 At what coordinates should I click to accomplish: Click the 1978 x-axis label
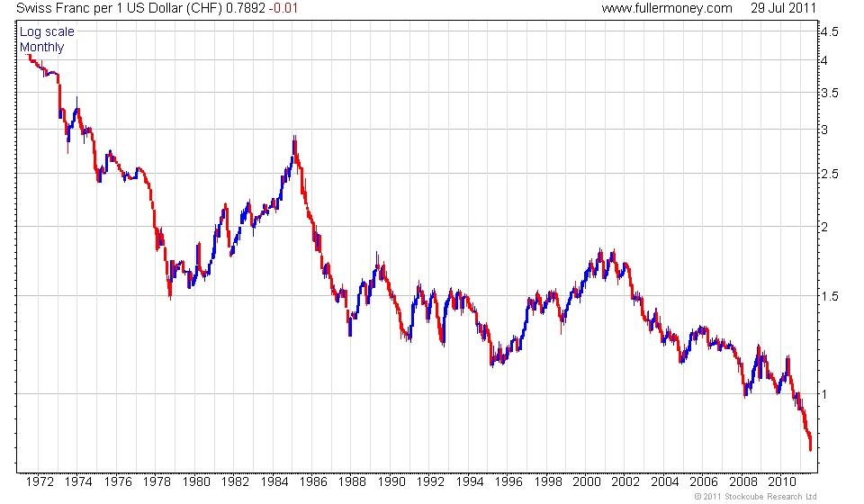[x=157, y=481]
